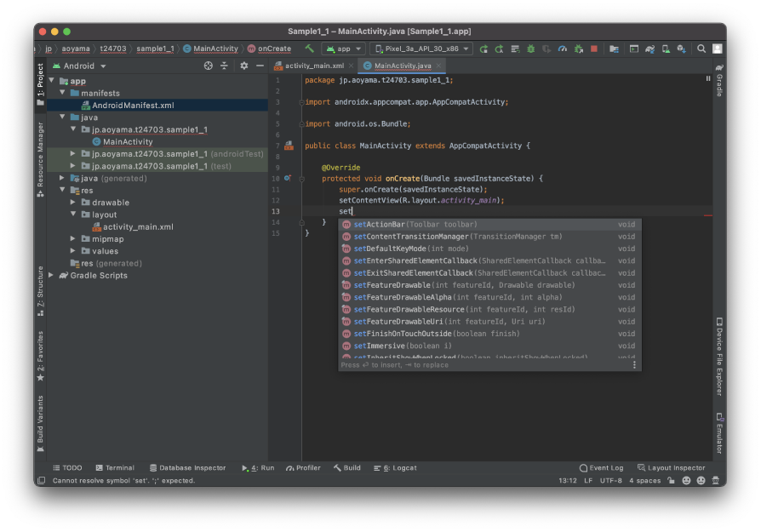Click the Collapse All icon in Project panel
761x532 pixels.
[224, 66]
